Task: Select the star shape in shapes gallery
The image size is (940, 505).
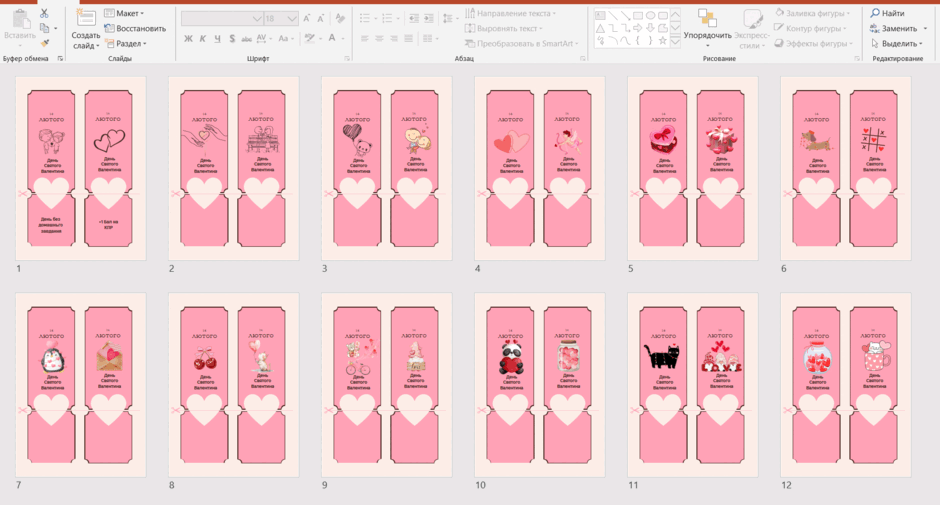Action: [662, 41]
